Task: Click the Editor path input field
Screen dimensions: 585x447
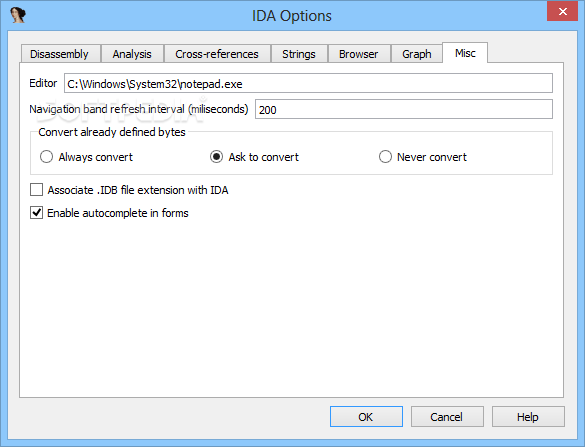Action: 308,83
